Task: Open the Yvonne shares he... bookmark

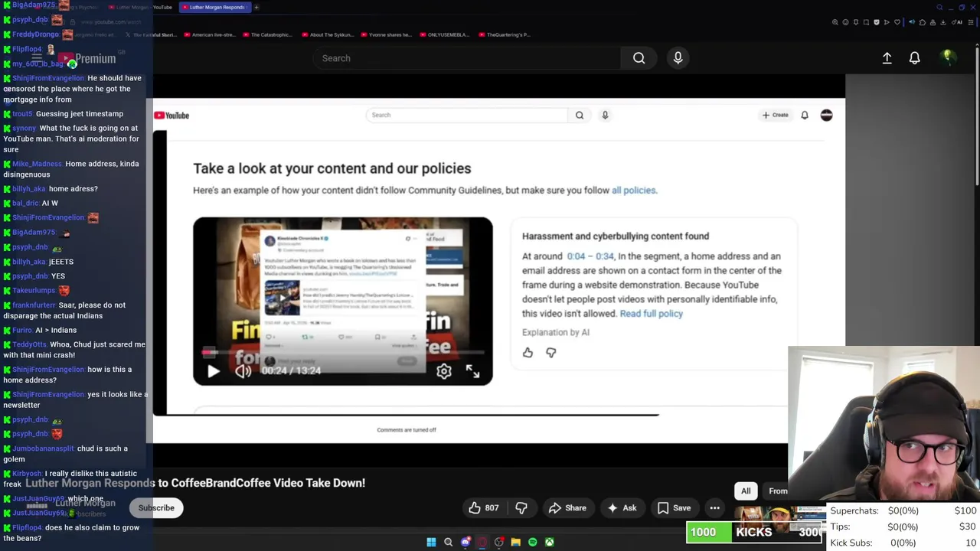Action: point(385,34)
